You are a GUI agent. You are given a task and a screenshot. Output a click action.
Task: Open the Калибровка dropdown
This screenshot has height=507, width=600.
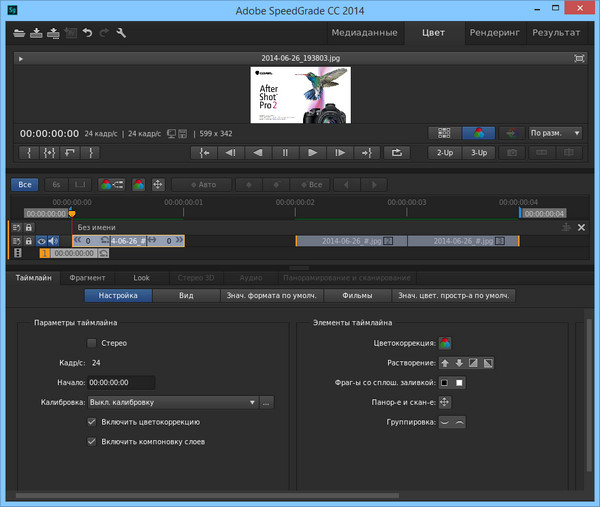point(171,402)
